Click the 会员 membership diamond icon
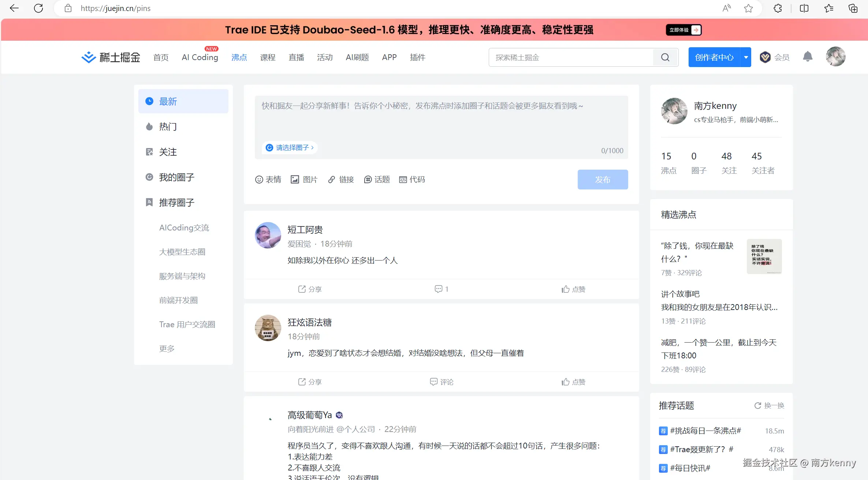 click(765, 57)
